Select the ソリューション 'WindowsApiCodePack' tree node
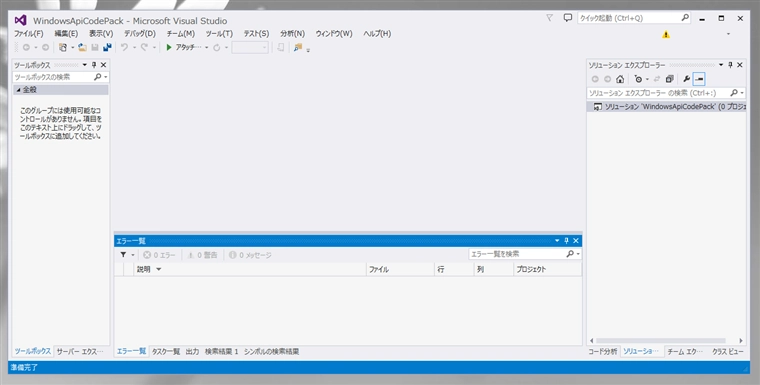The image size is (760, 385). coord(666,107)
